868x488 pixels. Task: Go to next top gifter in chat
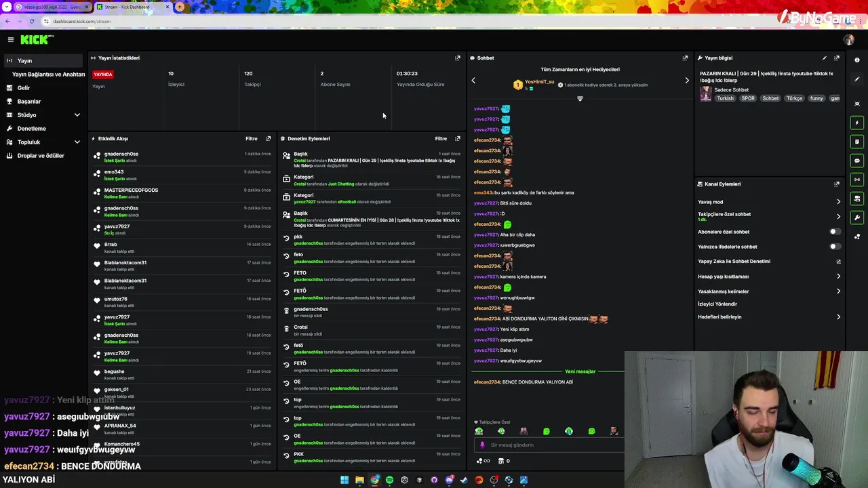[686, 81]
